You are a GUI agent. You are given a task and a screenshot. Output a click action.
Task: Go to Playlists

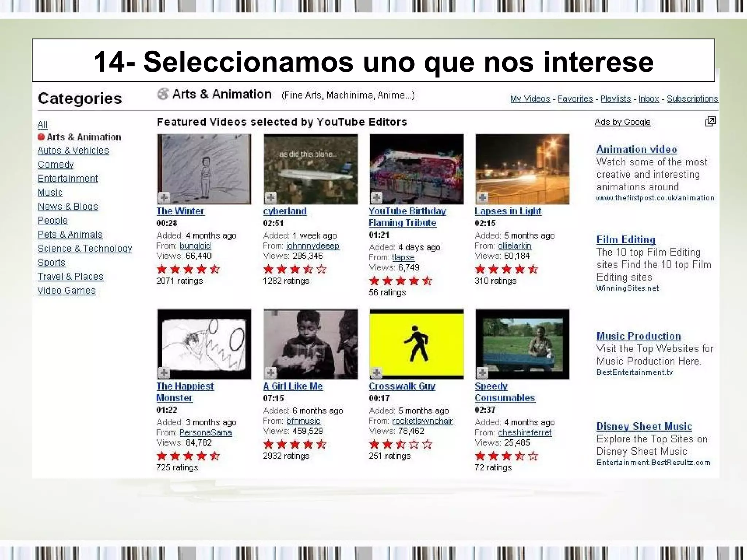pos(616,99)
